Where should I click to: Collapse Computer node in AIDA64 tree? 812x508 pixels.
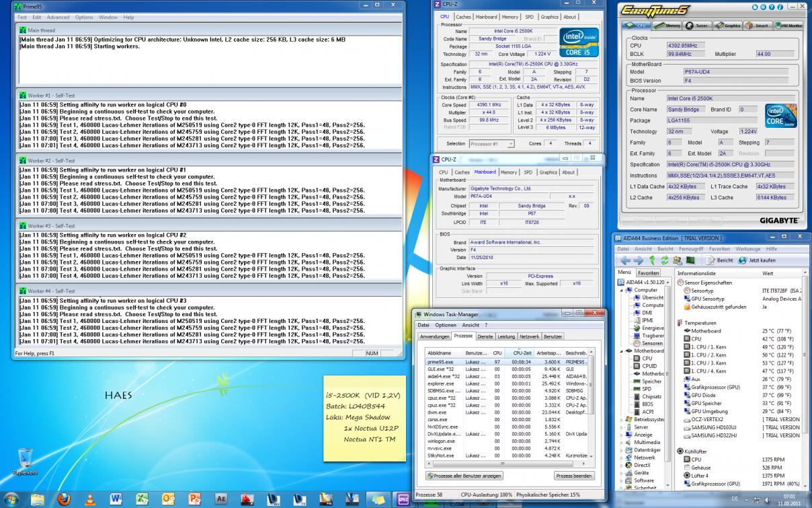621,290
